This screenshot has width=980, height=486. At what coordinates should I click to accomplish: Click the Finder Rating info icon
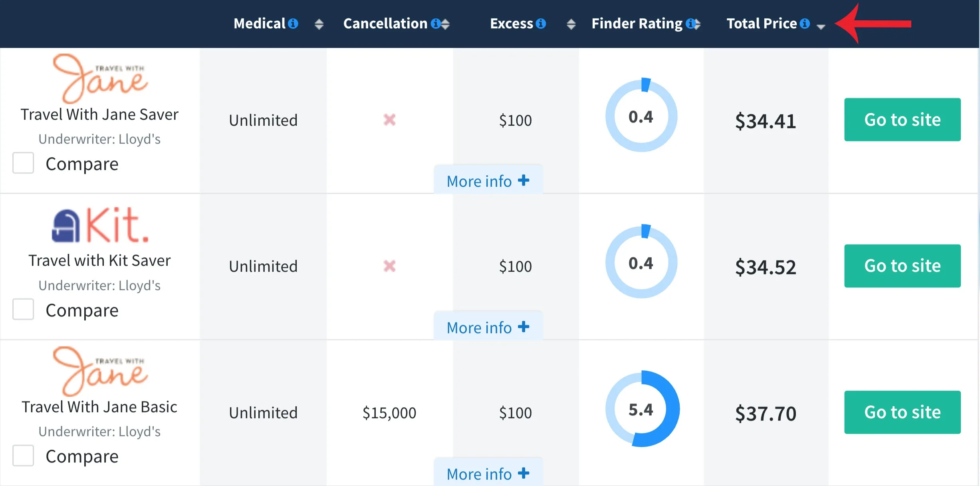tap(690, 24)
